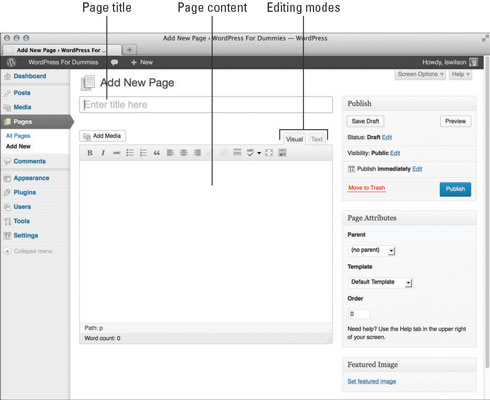Click Set featured image link

pyautogui.click(x=372, y=381)
